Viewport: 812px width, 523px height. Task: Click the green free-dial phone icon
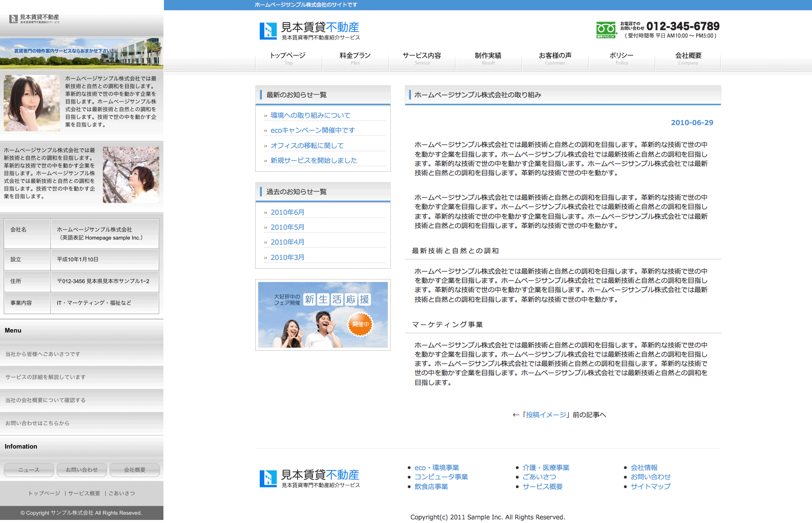606,30
